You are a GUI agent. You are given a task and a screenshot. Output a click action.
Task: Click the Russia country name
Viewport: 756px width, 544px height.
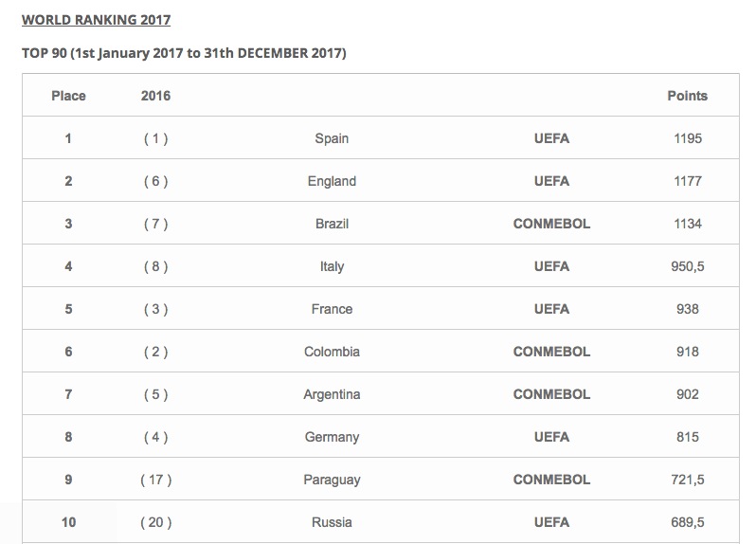(x=332, y=522)
